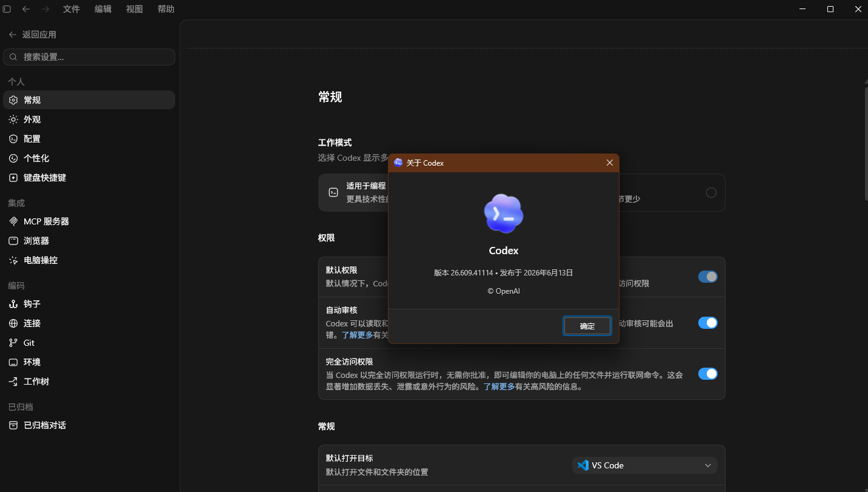Click the 确定 button in about dialog

click(587, 326)
